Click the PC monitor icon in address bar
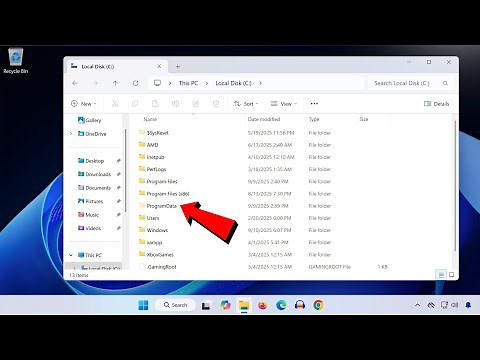Viewport: 480px width, 360px height. coord(157,83)
